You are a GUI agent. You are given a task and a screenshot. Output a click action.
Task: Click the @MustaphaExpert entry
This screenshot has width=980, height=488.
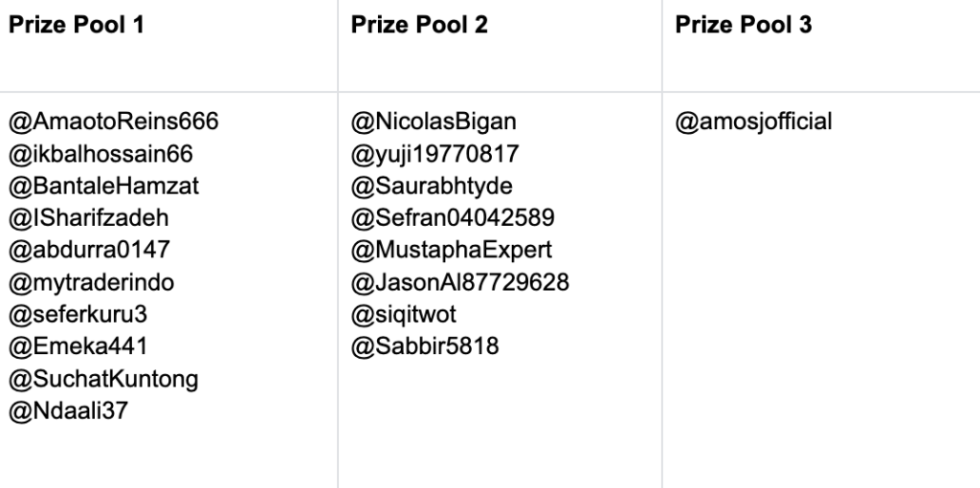coord(452,250)
